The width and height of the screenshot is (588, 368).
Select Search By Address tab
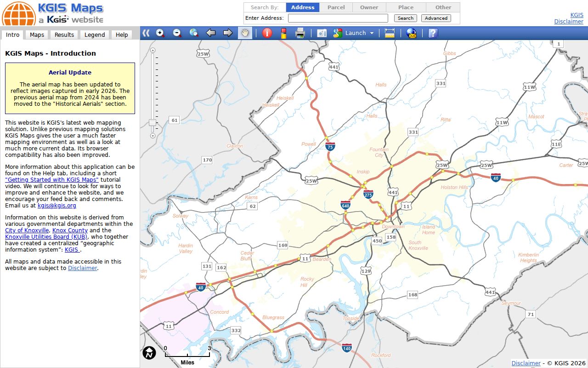tap(303, 7)
